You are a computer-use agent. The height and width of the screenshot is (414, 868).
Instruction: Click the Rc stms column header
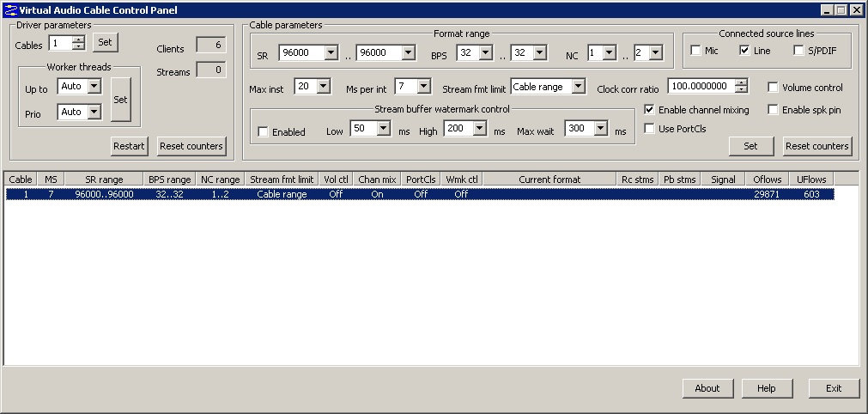click(x=638, y=180)
